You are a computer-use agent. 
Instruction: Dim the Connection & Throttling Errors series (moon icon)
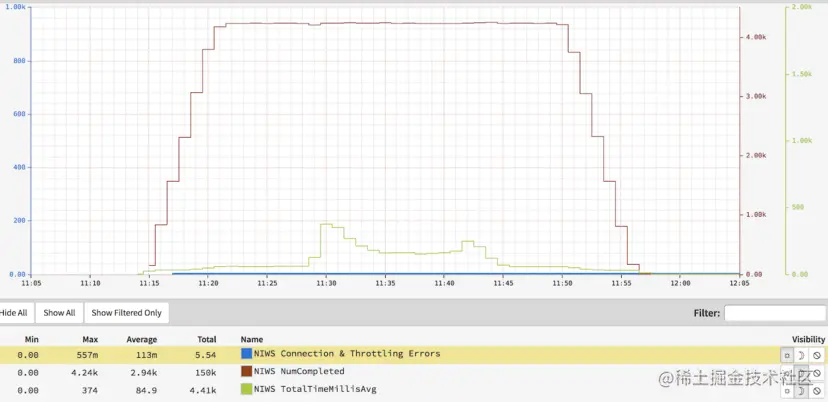click(801, 356)
